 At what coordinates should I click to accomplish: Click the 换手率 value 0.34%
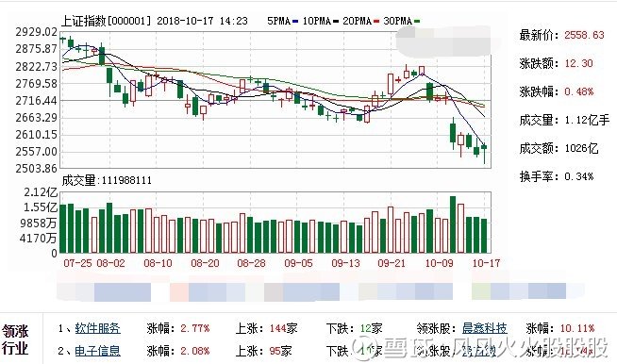pyautogui.click(x=579, y=176)
